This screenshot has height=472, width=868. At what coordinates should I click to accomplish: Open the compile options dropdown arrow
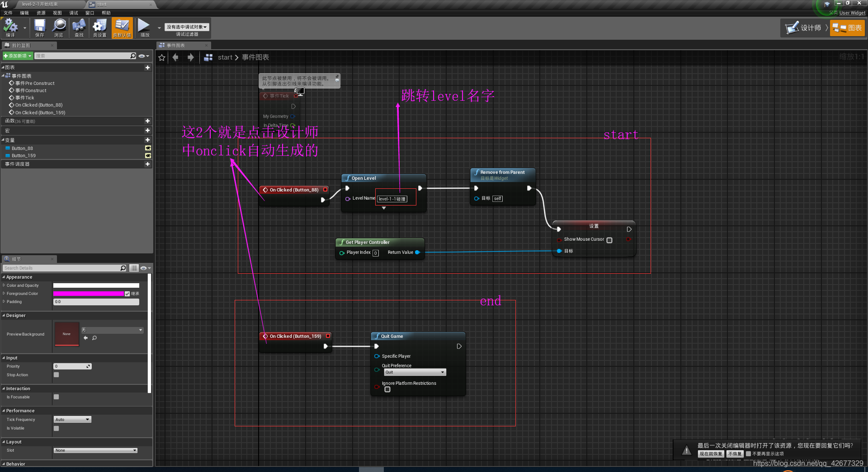coord(24,28)
